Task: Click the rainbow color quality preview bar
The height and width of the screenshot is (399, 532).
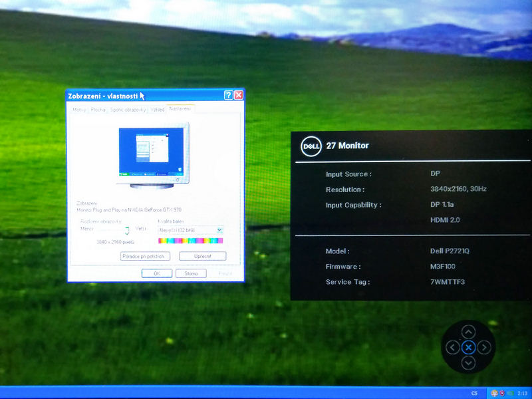Action: coord(190,241)
